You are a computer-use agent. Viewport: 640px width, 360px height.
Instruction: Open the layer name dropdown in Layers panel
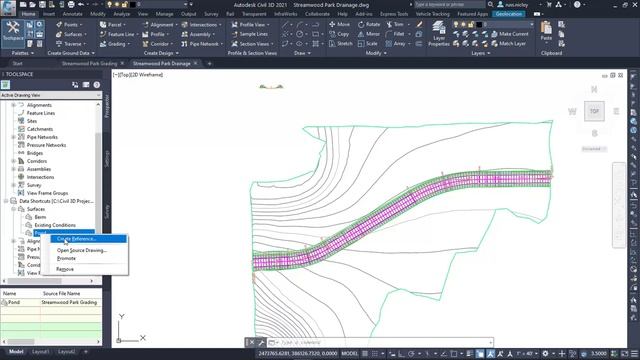tap(531, 24)
